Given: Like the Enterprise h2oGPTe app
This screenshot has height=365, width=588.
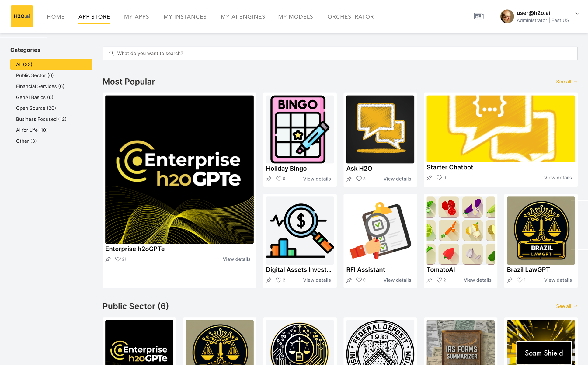Looking at the screenshot, I should [x=118, y=259].
